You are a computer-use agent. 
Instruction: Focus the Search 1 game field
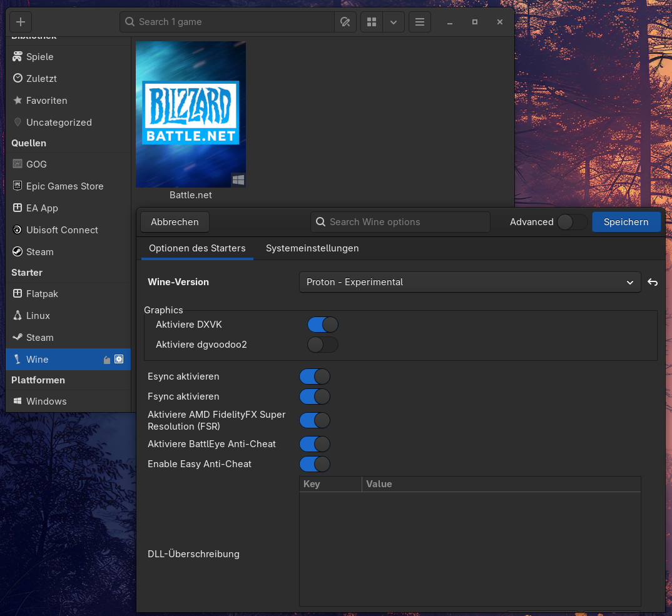click(x=227, y=22)
